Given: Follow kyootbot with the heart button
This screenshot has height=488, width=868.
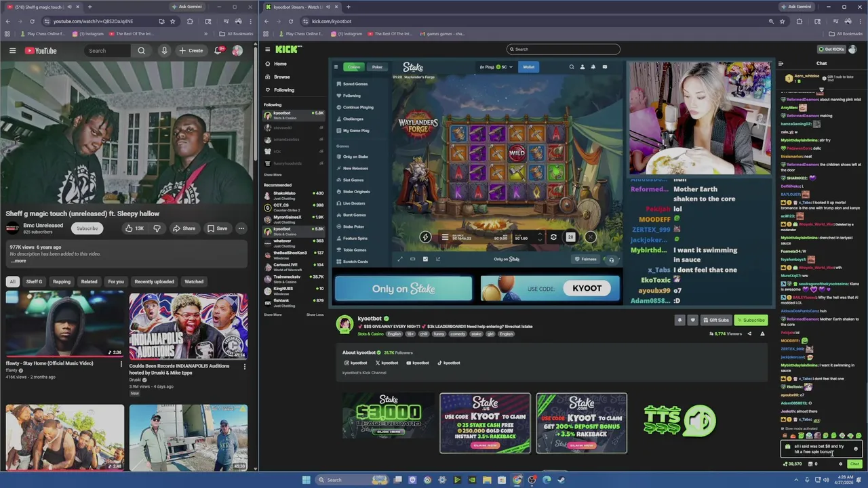Looking at the screenshot, I should [692, 320].
